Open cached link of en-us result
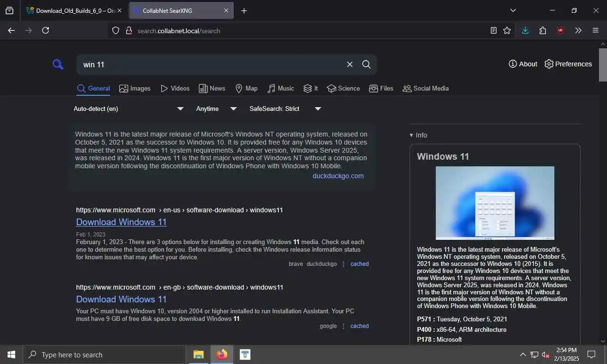Image resolution: width=607 pixels, height=364 pixels. 359,264
